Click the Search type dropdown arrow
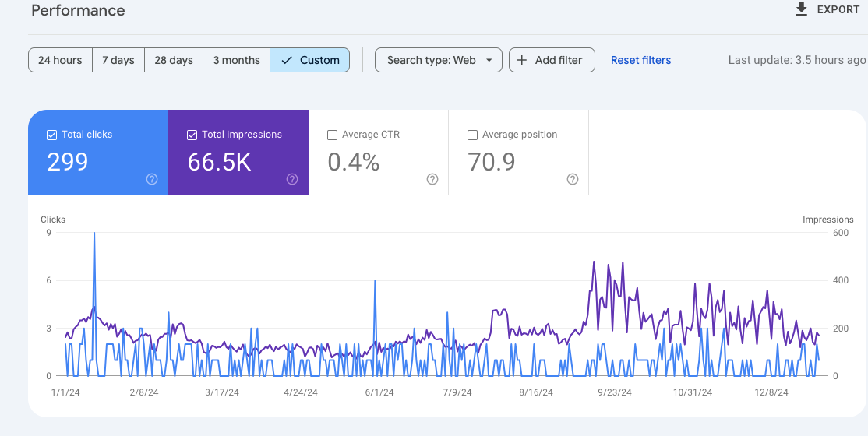The image size is (868, 436). coord(489,60)
